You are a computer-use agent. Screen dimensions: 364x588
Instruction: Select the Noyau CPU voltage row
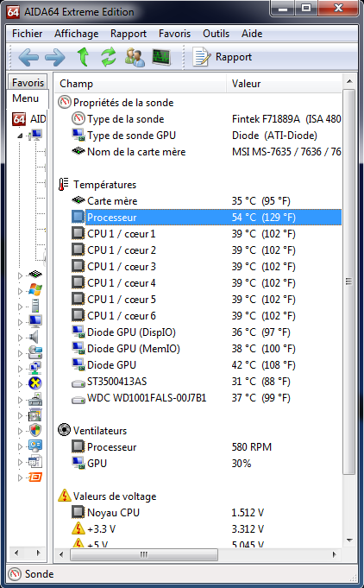206,512
